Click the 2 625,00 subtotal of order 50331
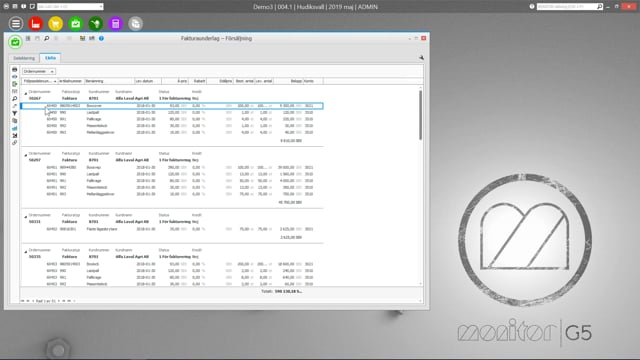This screenshot has width=640, height=360. [291, 237]
